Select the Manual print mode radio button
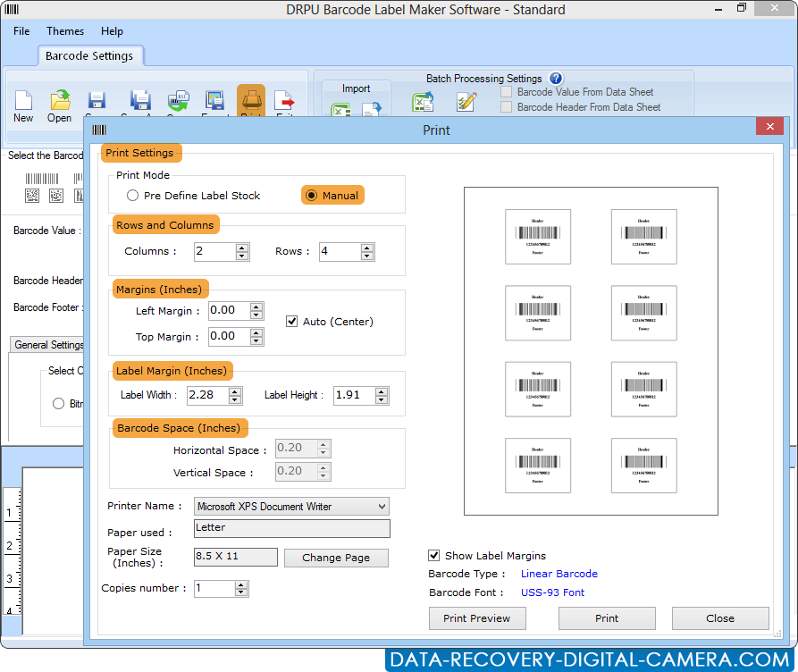This screenshot has height=672, width=798. pyautogui.click(x=311, y=195)
